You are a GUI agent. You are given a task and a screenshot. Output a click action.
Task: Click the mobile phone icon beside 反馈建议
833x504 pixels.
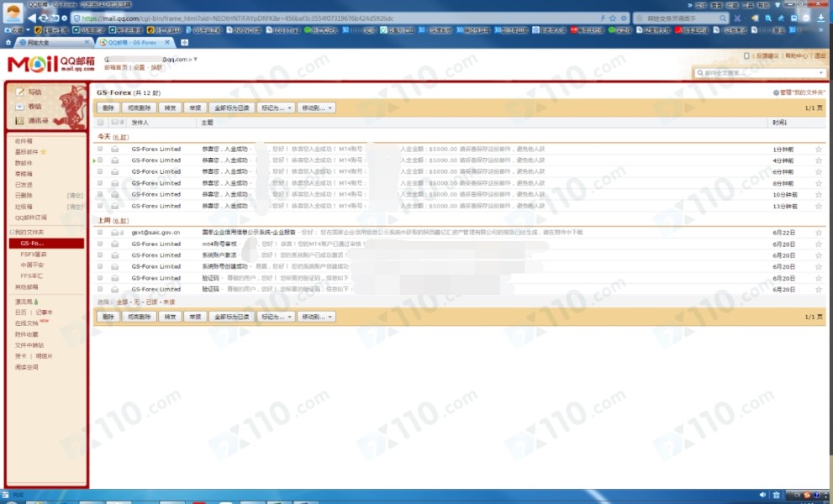pyautogui.click(x=746, y=55)
